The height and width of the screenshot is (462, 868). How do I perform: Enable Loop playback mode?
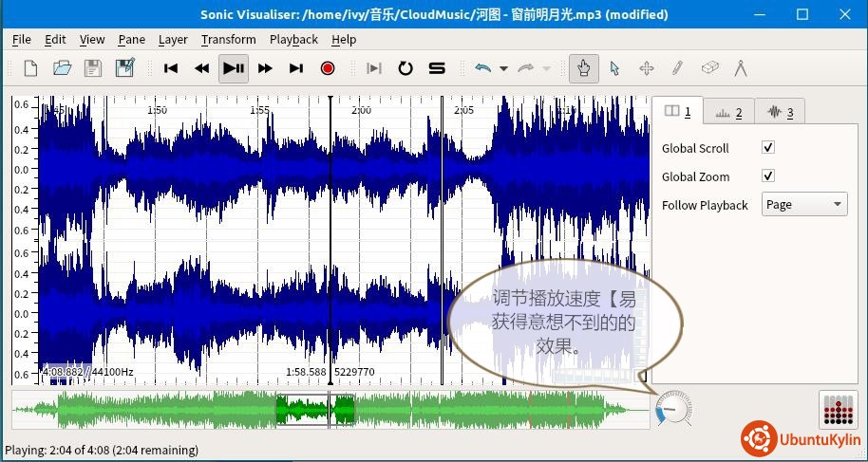(x=406, y=68)
